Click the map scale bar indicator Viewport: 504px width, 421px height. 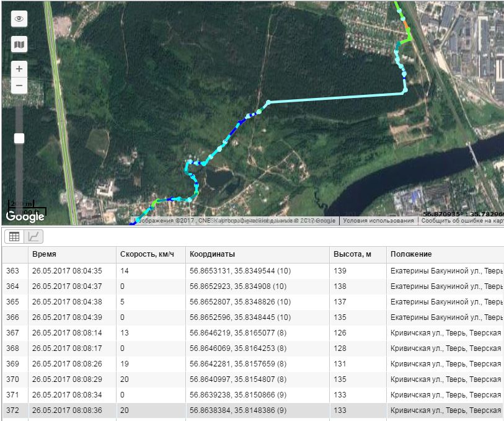(x=26, y=204)
